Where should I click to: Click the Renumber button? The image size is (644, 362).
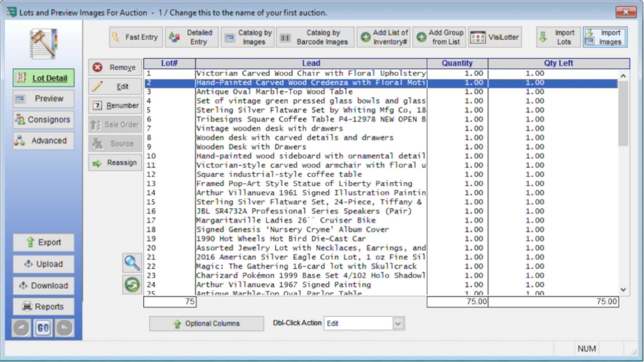click(x=115, y=105)
